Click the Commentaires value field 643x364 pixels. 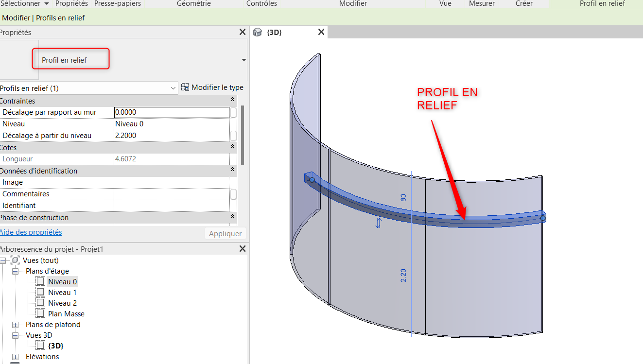[172, 194]
